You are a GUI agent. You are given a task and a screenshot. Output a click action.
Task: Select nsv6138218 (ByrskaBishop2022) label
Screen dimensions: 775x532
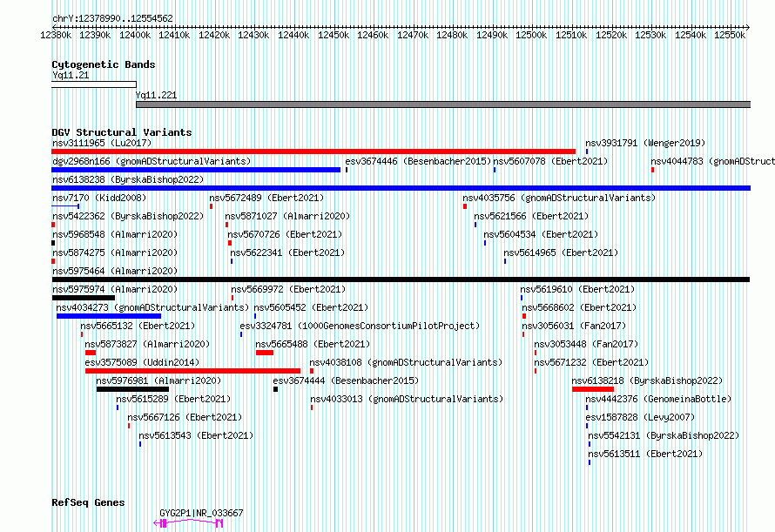click(x=648, y=380)
